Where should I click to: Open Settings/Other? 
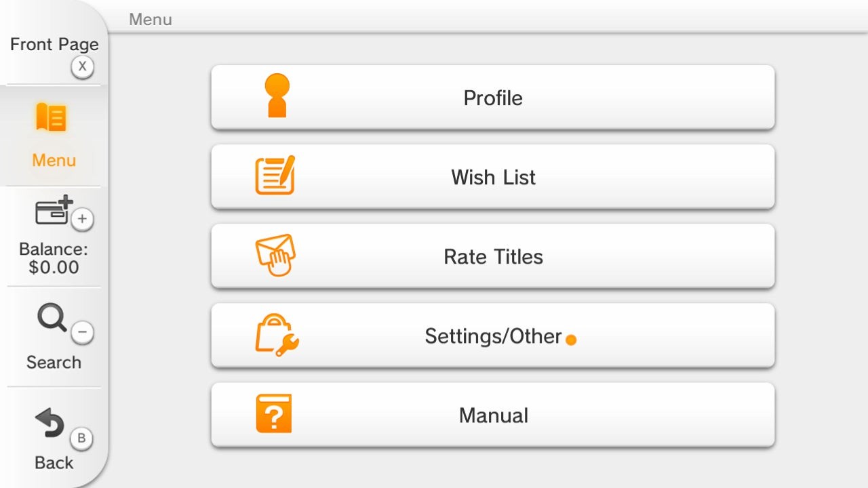pos(493,336)
